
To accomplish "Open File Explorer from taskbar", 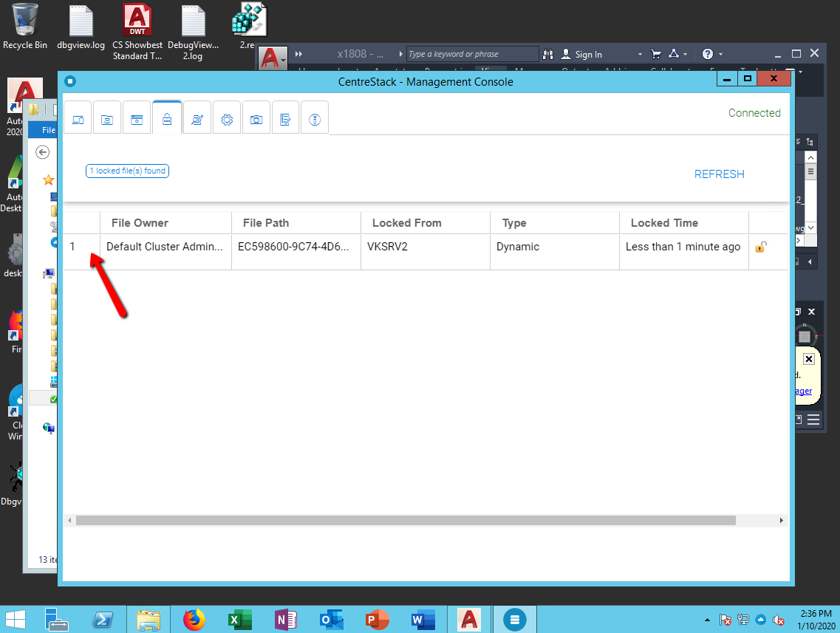I will point(148,620).
